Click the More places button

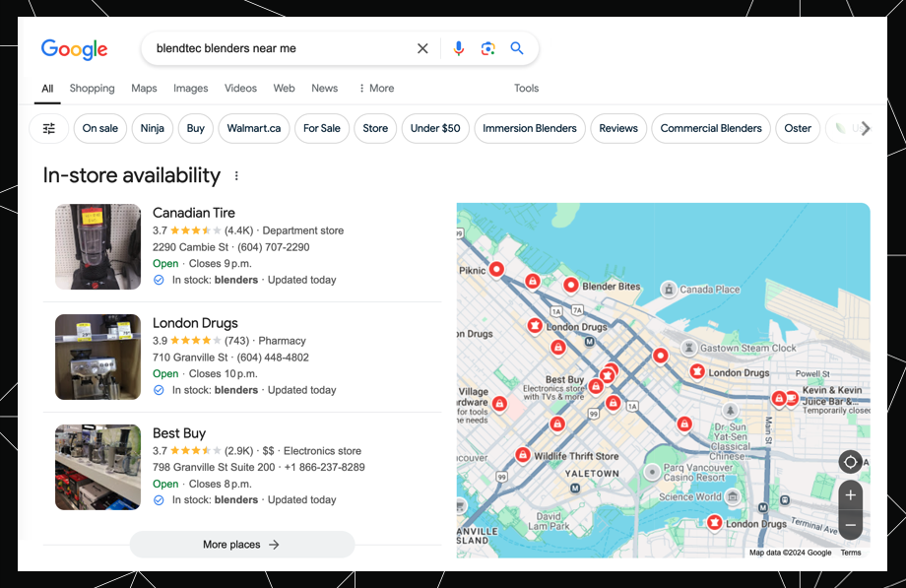241,545
